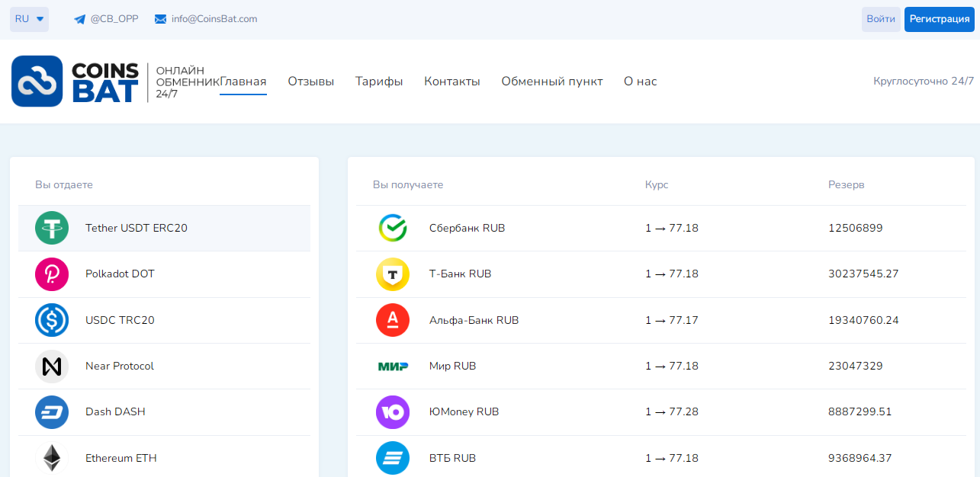Select the Сбербанк RUB icon
This screenshot has width=980, height=477.
[393, 228]
